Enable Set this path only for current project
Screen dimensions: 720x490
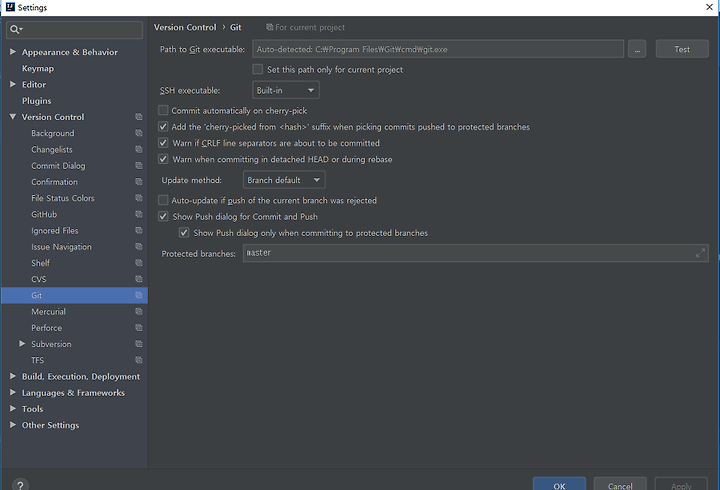tap(258, 69)
